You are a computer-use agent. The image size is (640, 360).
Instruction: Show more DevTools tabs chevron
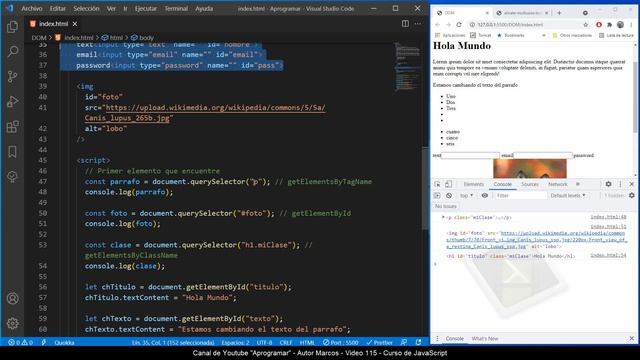point(578,184)
